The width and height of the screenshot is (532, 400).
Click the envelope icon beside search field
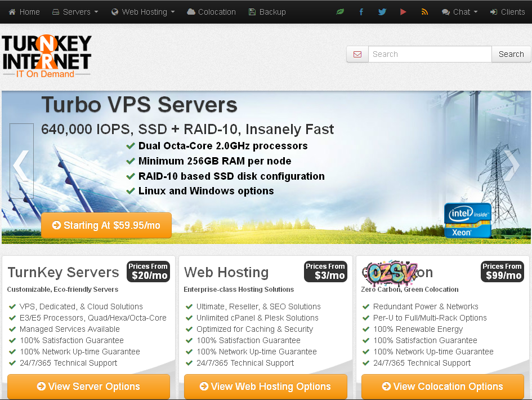point(357,54)
